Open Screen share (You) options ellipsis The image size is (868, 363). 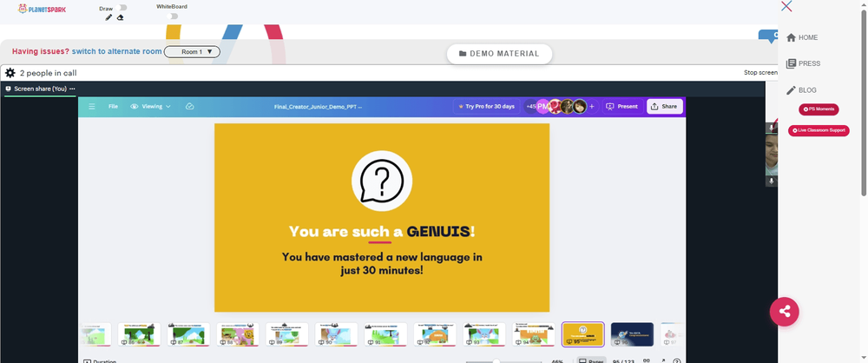(73, 89)
